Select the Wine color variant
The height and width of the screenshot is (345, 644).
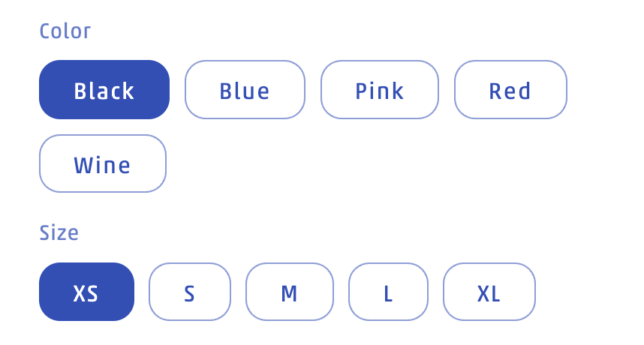[x=102, y=164]
